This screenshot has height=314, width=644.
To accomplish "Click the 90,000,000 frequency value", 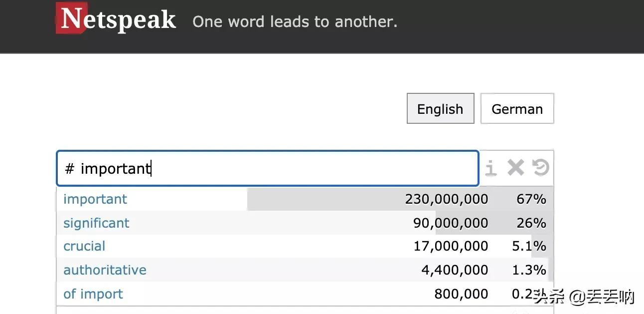I will coord(451,223).
